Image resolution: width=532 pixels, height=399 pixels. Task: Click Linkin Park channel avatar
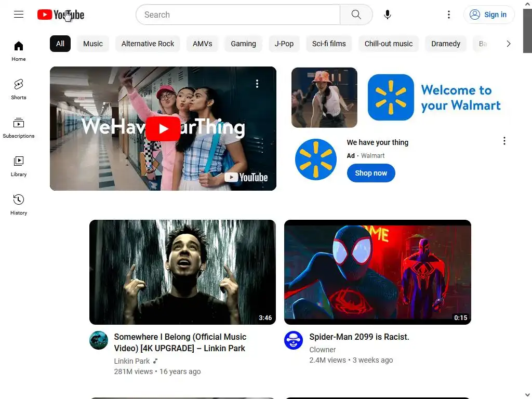click(99, 340)
